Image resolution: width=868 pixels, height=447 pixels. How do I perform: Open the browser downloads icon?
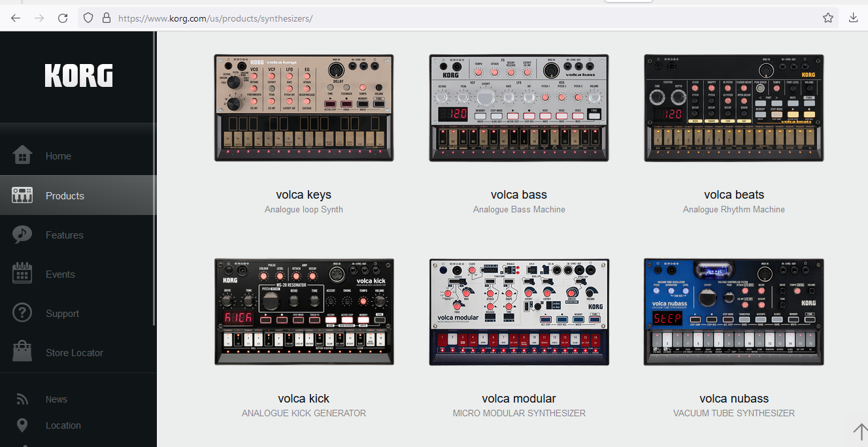click(853, 18)
